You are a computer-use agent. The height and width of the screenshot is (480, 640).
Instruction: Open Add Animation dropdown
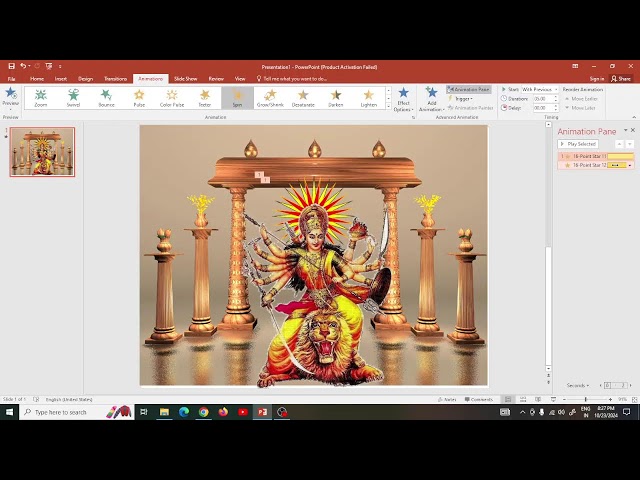tap(431, 99)
